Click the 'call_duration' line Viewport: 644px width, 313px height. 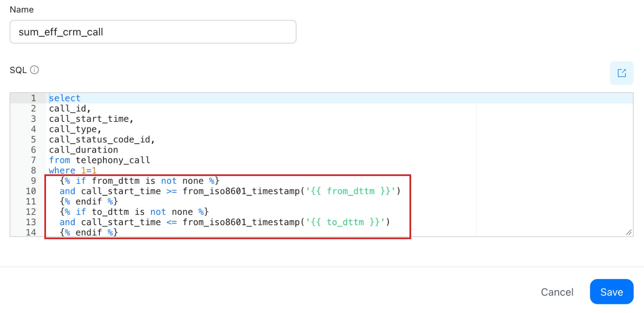pos(83,150)
